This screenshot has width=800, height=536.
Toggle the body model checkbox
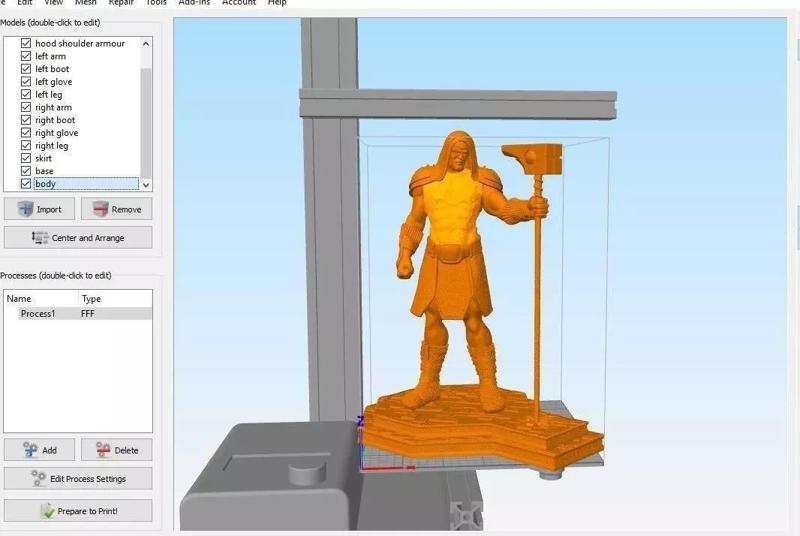(x=26, y=184)
